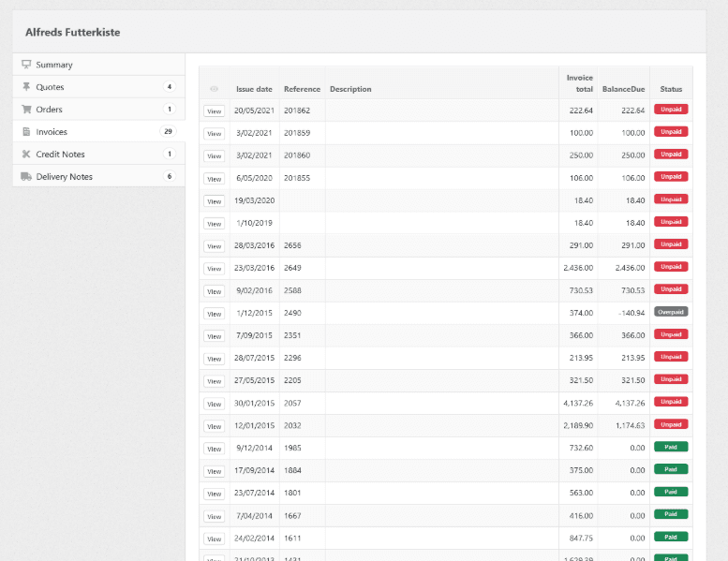View invoice 201862
The width and height of the screenshot is (728, 561).
[214, 111]
